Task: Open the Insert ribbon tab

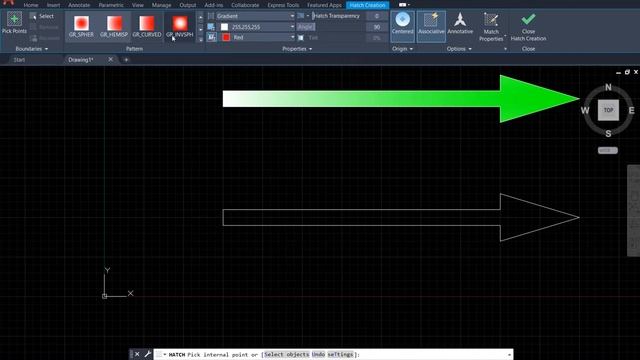Action: [x=53, y=5]
